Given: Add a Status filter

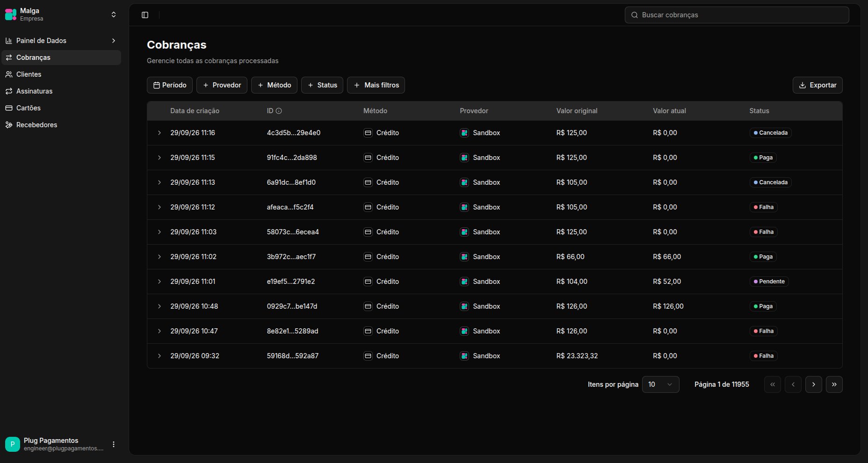Looking at the screenshot, I should click(322, 85).
